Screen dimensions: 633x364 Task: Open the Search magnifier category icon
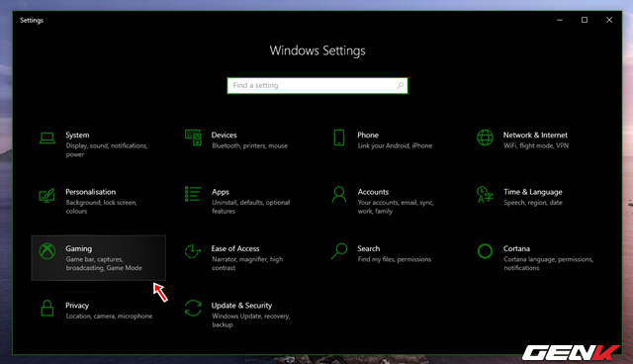point(339,251)
